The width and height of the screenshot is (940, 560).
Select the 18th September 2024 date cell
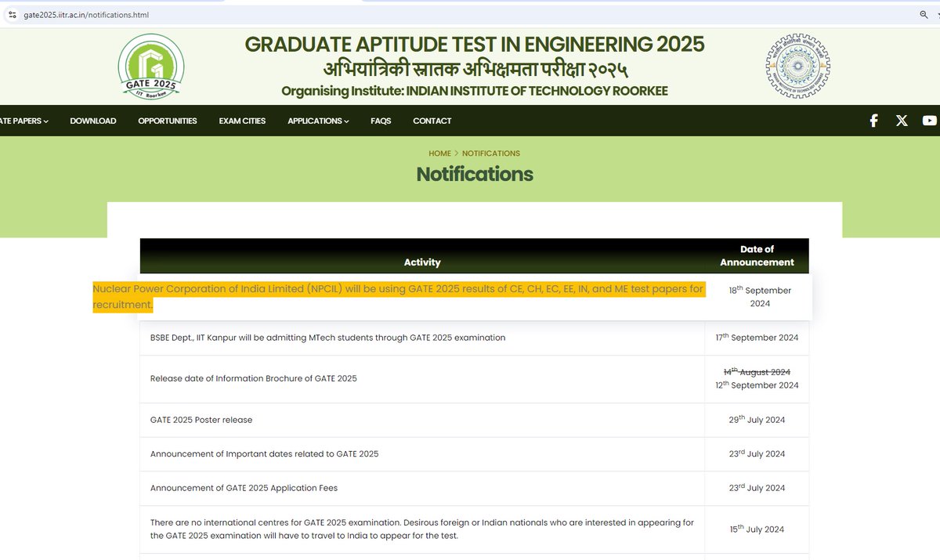760,297
